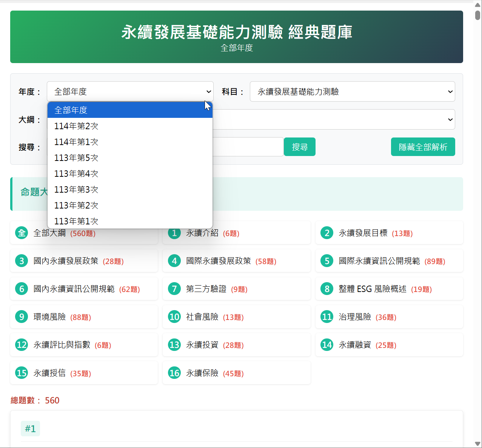Pick 113年第5次 in dropdown list
The height and width of the screenshot is (448, 482).
click(x=130, y=158)
